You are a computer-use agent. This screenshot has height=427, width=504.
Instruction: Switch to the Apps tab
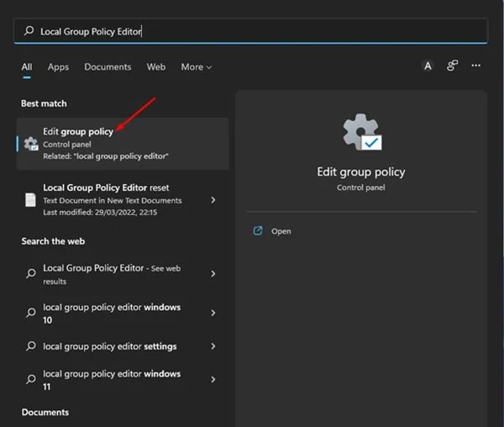[x=58, y=67]
